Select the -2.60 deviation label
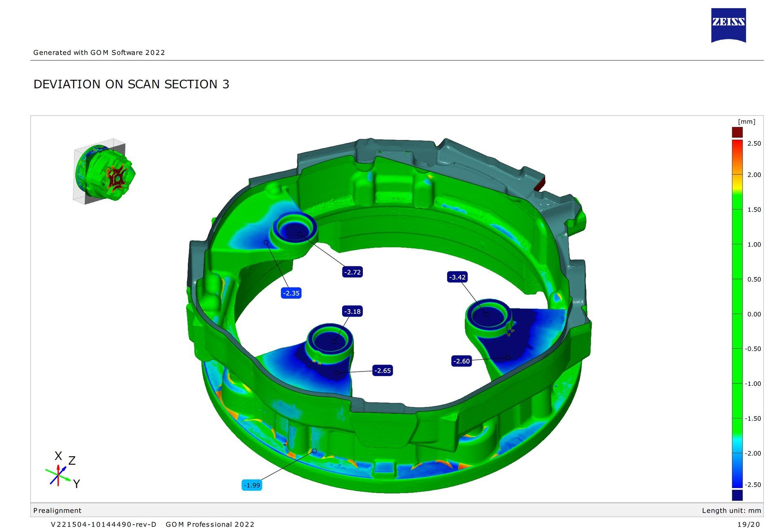This screenshot has width=782, height=532. pos(461,361)
